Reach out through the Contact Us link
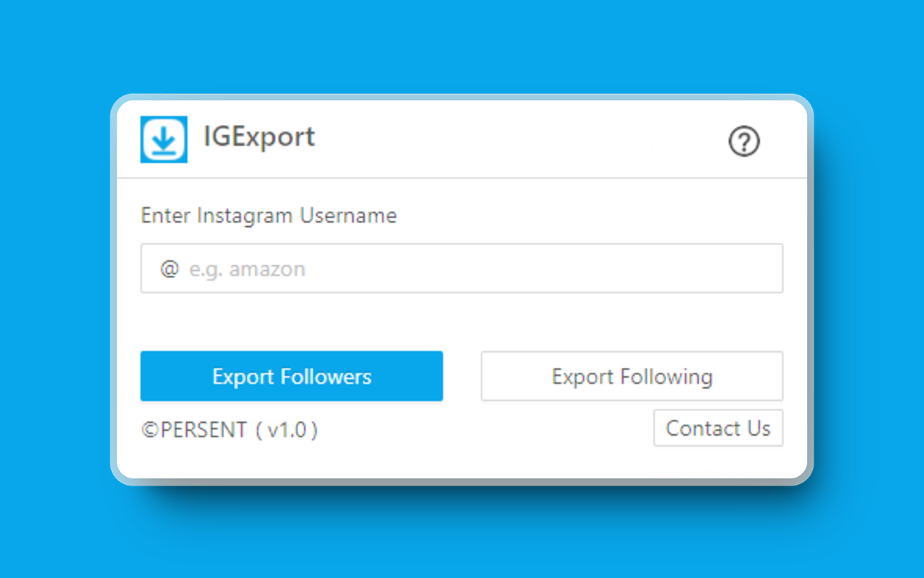Viewport: 924px width, 578px height. point(718,428)
